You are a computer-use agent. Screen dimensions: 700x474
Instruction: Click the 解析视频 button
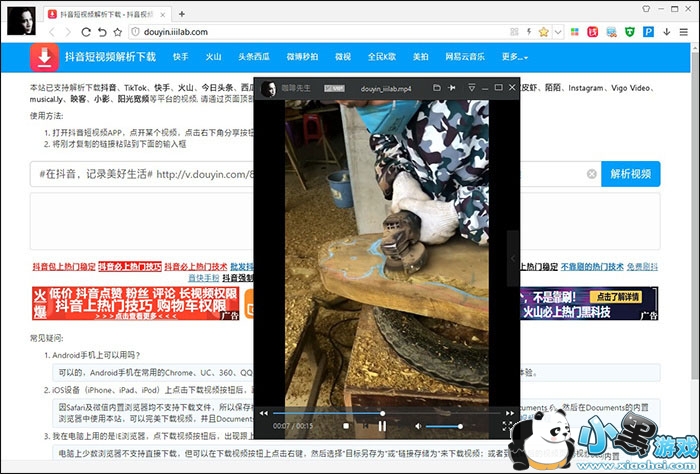(x=630, y=174)
